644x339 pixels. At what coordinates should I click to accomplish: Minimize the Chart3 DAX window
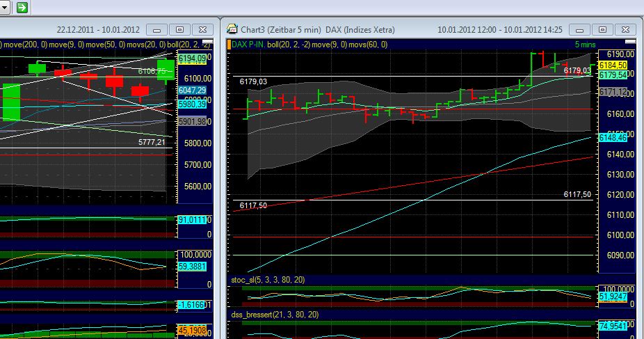(578, 30)
